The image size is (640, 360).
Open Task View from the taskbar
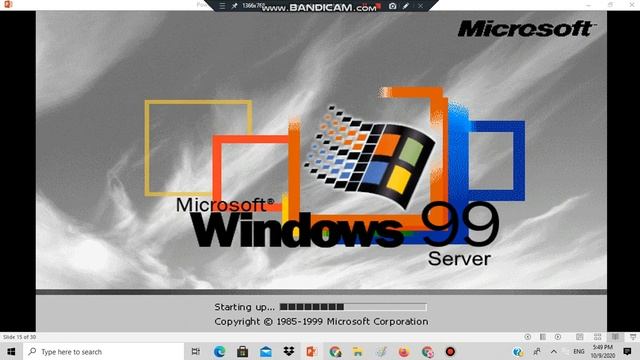pos(196,351)
